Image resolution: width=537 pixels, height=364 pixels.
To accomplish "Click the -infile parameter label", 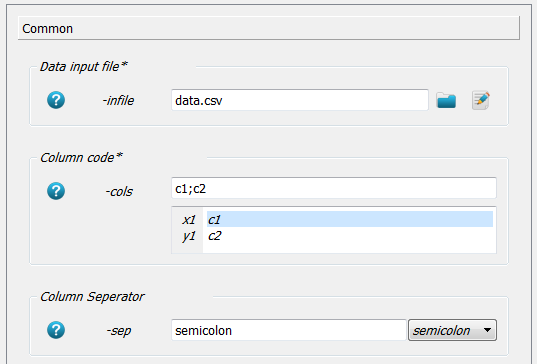I will tap(118, 100).
